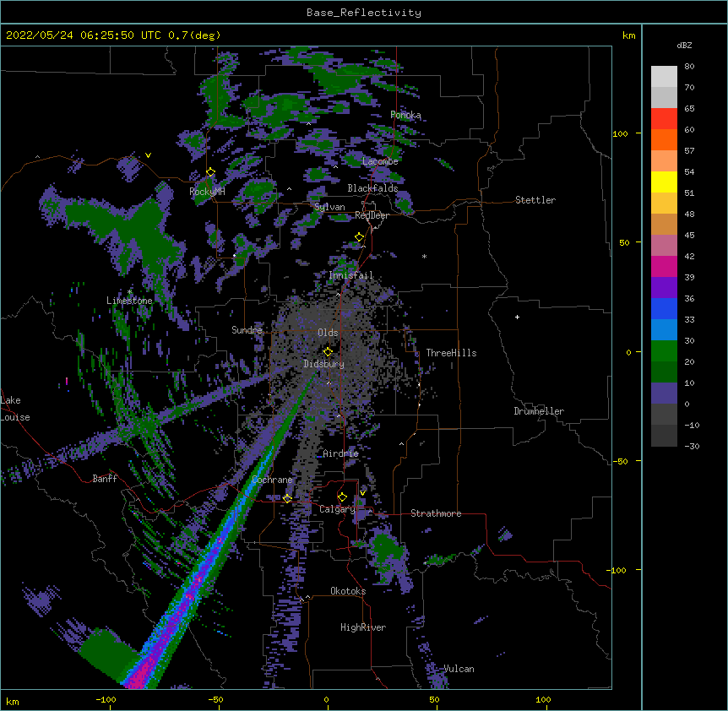
Task: Click the Vulcan label
Action: (x=459, y=669)
